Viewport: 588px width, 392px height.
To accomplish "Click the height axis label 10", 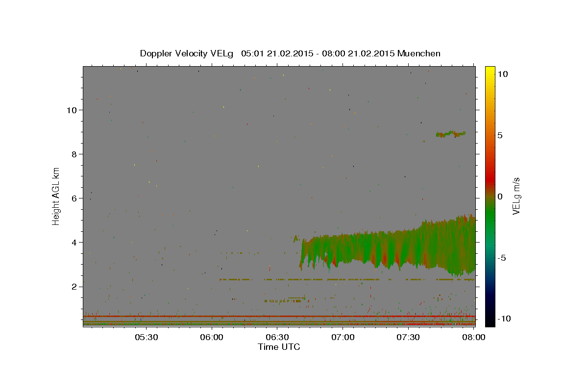I will tap(71, 110).
